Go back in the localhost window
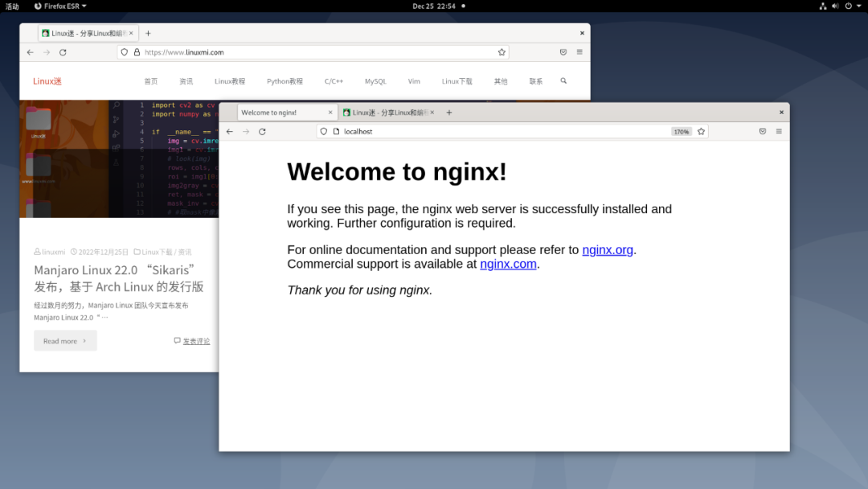868x489 pixels. tap(230, 132)
